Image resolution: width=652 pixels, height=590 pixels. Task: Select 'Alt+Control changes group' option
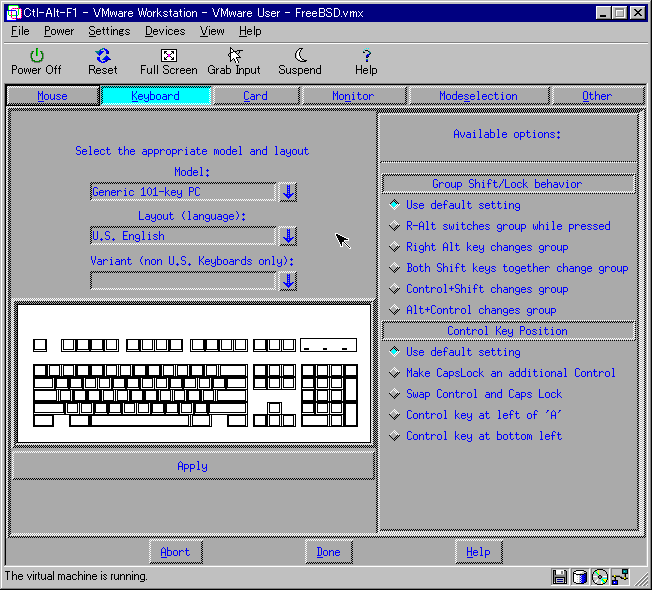(394, 310)
